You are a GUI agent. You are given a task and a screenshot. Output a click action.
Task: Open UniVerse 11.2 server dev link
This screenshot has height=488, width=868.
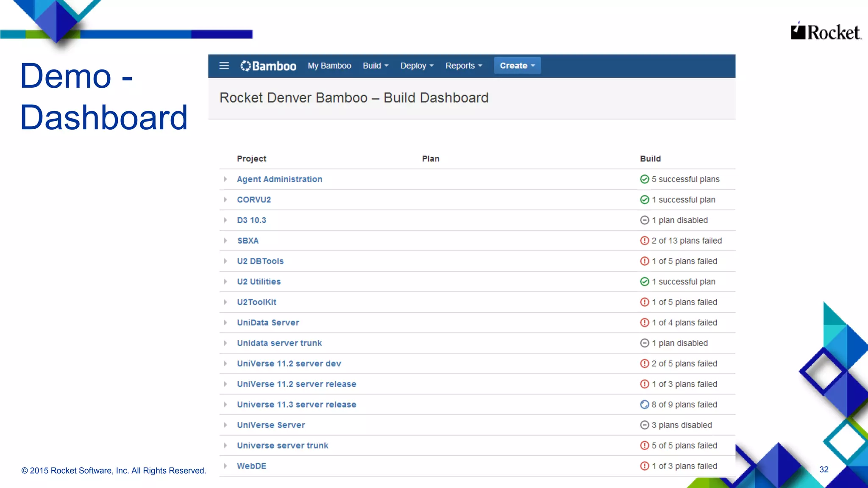coord(289,363)
